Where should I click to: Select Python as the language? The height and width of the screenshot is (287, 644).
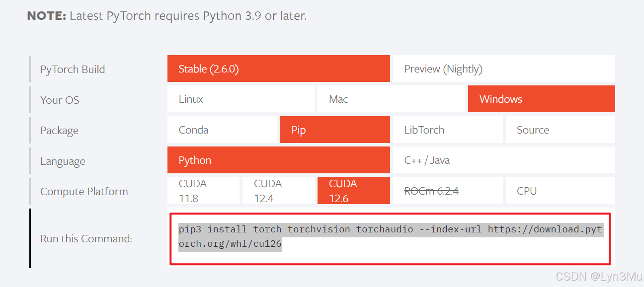tap(278, 160)
